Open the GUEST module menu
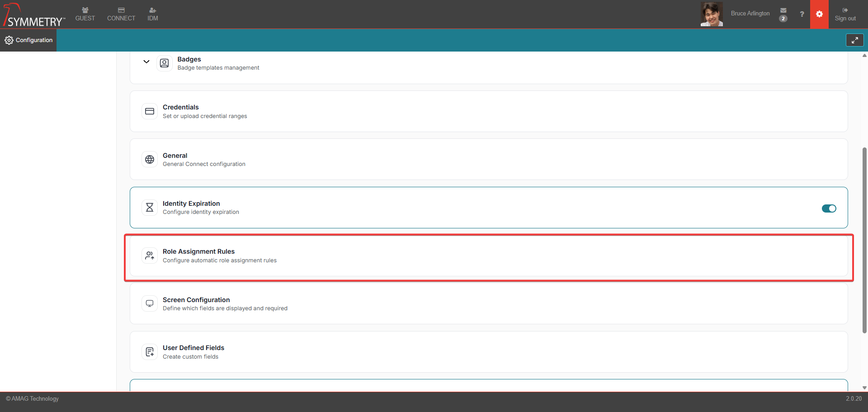The width and height of the screenshot is (868, 412). point(85,14)
